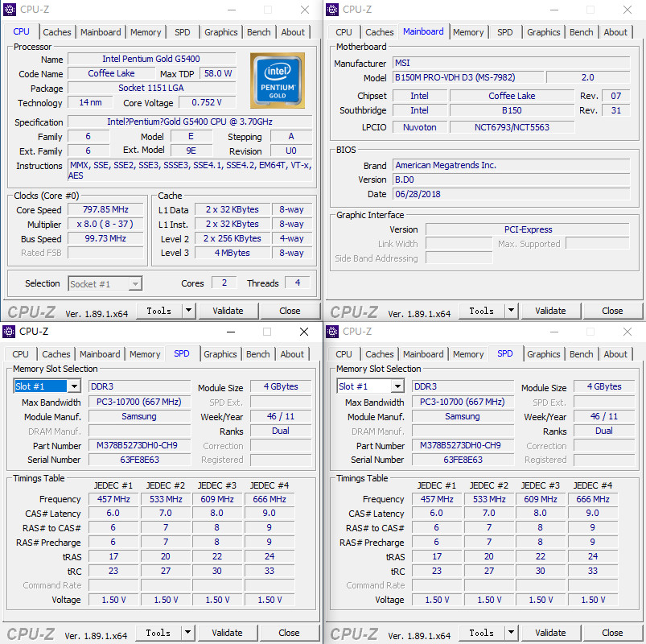Close the bottom-left SPD window with the title bar X
The height and width of the screenshot is (644, 646).
[304, 332]
